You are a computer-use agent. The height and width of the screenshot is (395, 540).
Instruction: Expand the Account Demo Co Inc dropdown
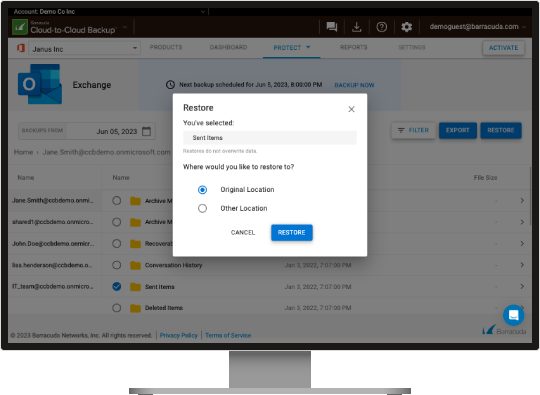[203, 11]
